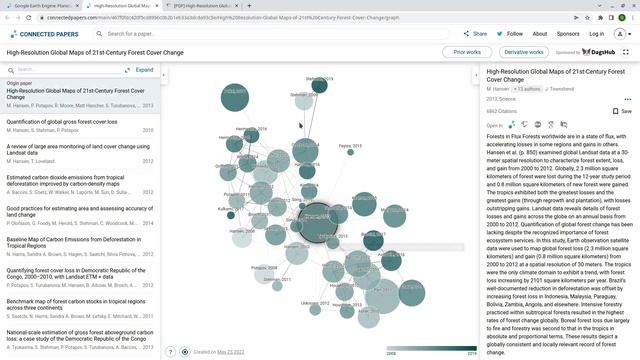The height and width of the screenshot is (360, 640).
Task: Open the browser tab search chevron
Action: coord(599,6)
